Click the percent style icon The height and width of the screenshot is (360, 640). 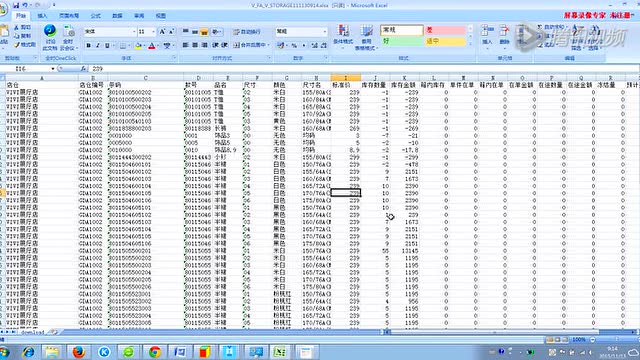pyautogui.click(x=294, y=46)
